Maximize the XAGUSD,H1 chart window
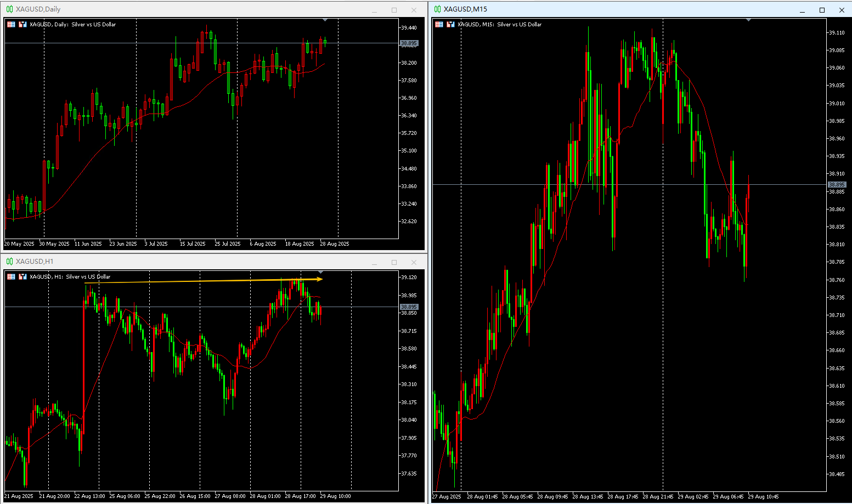 [394, 262]
